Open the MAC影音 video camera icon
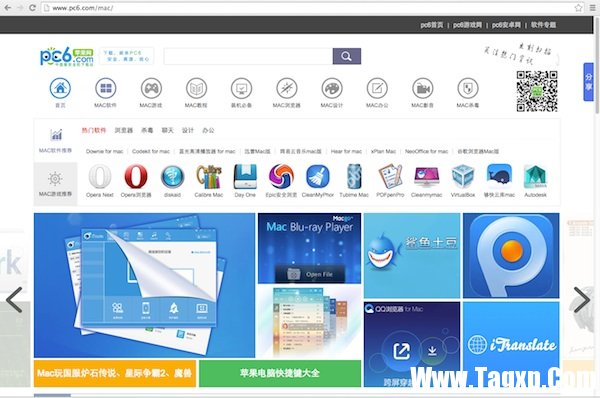600x398 pixels. click(x=422, y=88)
